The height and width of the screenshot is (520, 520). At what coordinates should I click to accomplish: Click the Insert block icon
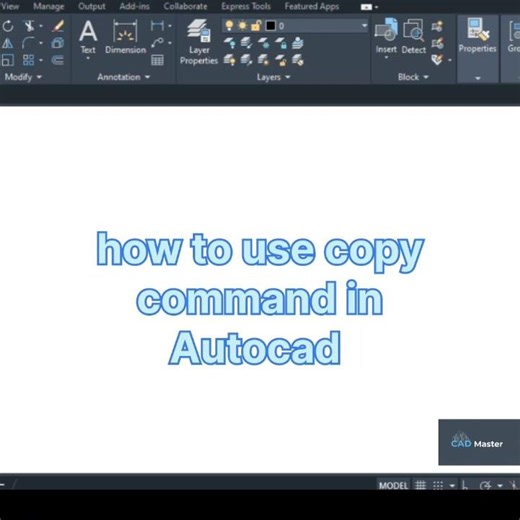pos(386,34)
